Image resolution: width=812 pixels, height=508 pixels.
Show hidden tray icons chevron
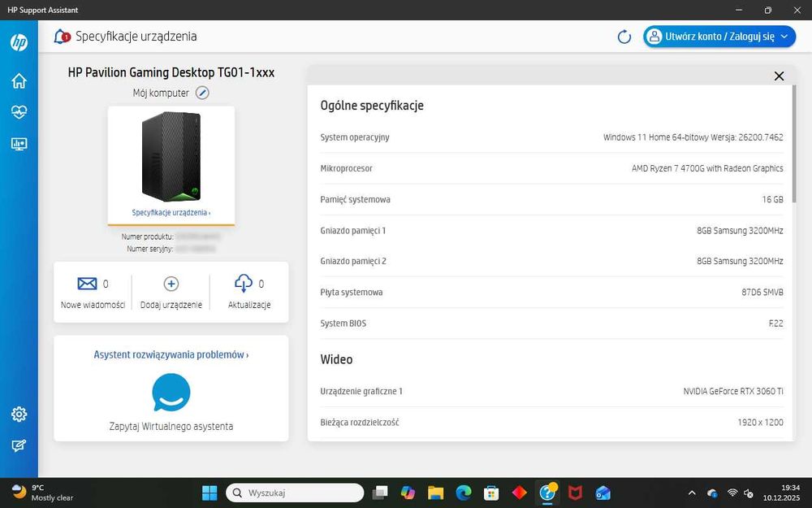click(692, 493)
